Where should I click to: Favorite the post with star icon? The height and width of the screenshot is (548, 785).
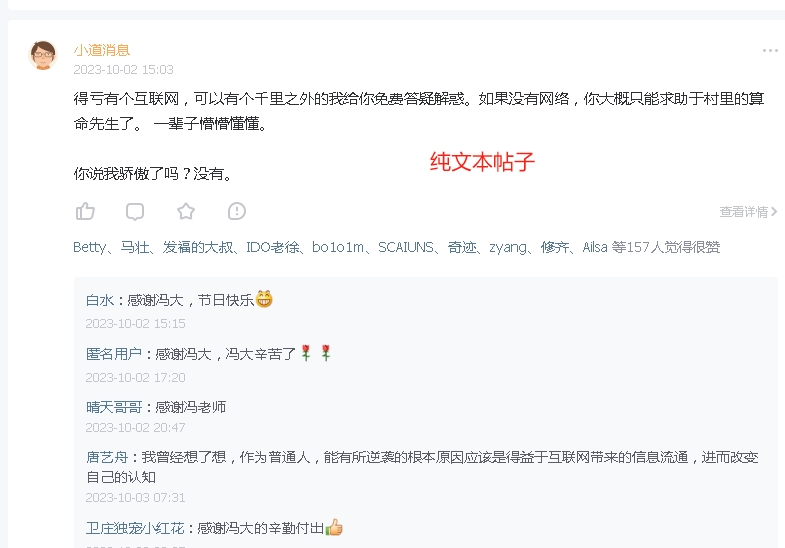(186, 211)
